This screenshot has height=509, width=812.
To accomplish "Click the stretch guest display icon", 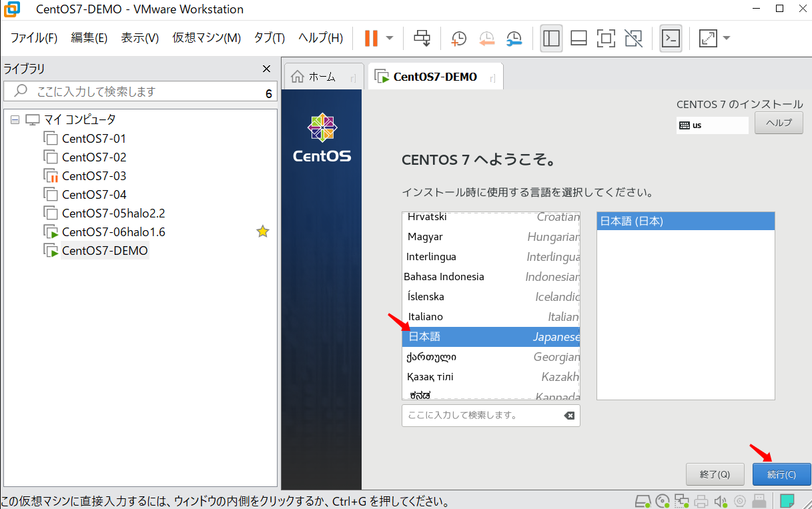I will (x=708, y=38).
